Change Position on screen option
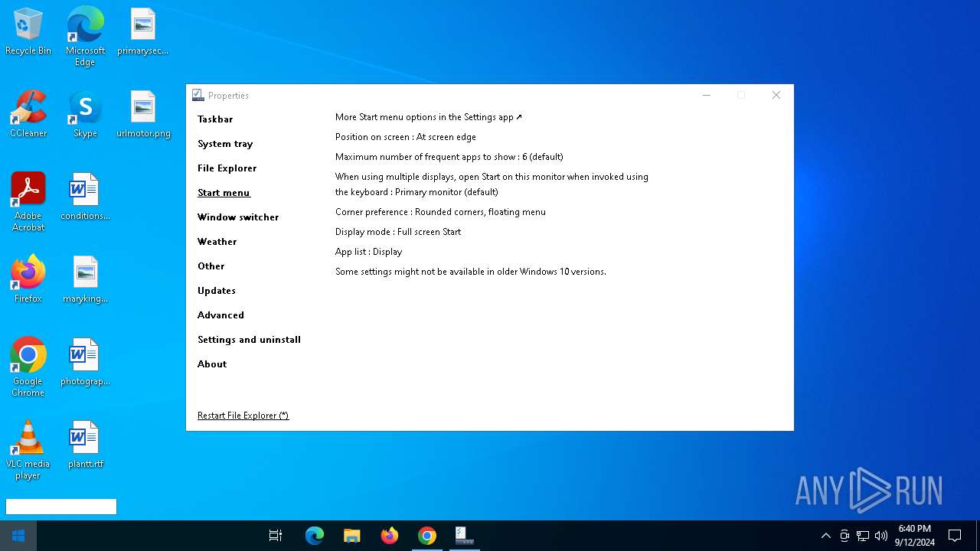Viewport: 980px width, 551px height. pyautogui.click(x=406, y=137)
